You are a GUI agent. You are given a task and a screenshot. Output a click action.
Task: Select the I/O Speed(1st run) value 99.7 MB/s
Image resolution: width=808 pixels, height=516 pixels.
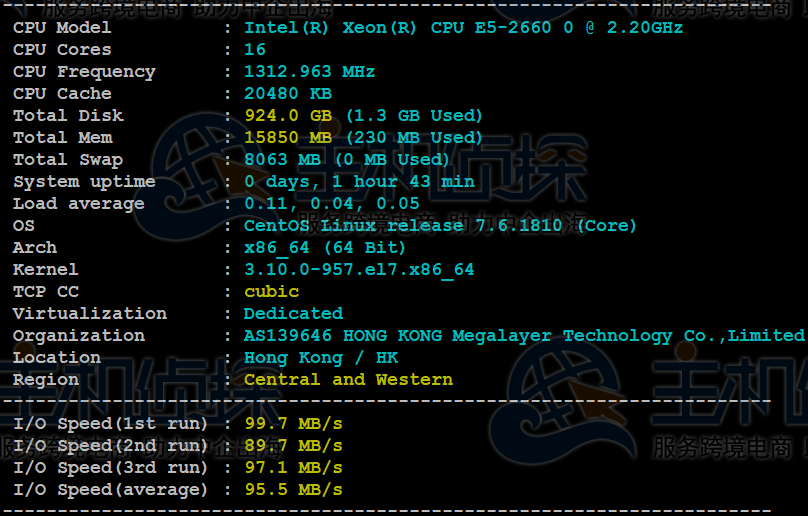(x=293, y=424)
